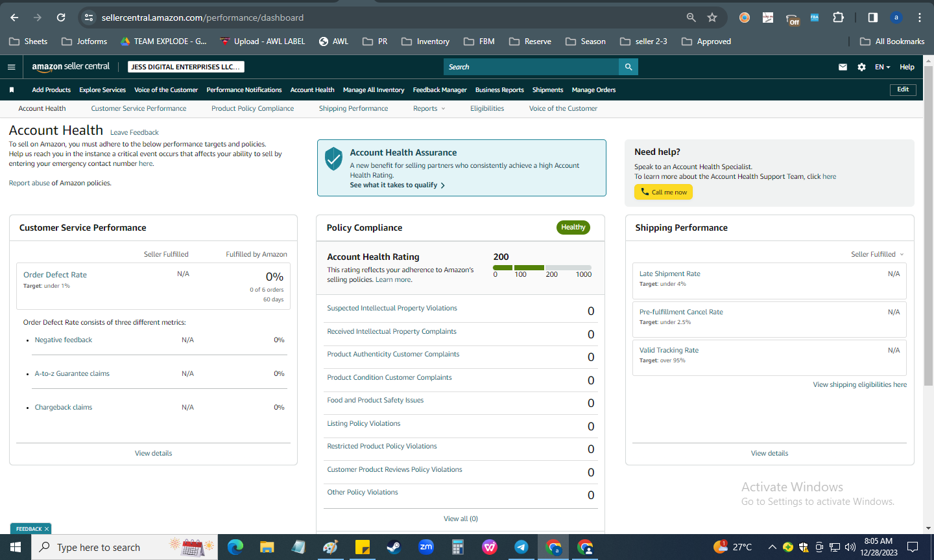This screenshot has height=560, width=934.
Task: Click the Report abuse link
Action: click(29, 183)
